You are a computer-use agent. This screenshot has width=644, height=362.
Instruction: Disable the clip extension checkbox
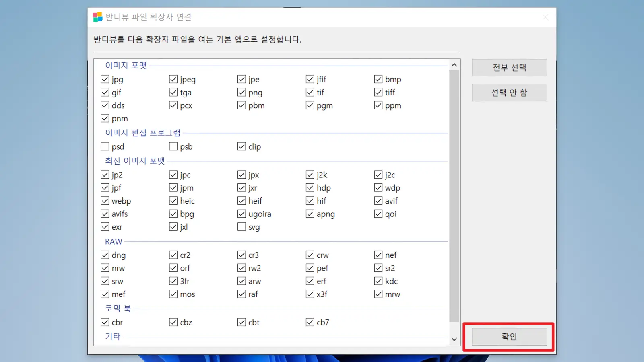point(242,146)
